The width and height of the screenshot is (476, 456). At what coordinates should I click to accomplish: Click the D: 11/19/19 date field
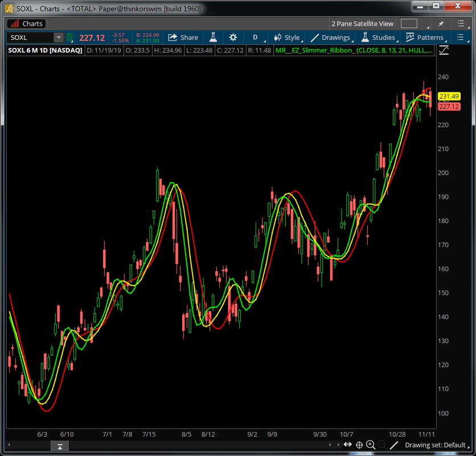[104, 50]
